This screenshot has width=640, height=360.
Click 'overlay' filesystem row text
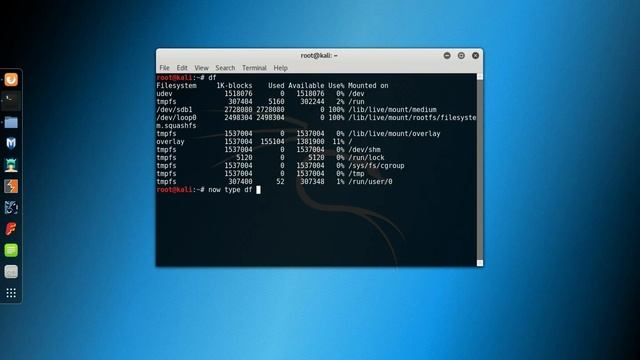tap(170, 142)
